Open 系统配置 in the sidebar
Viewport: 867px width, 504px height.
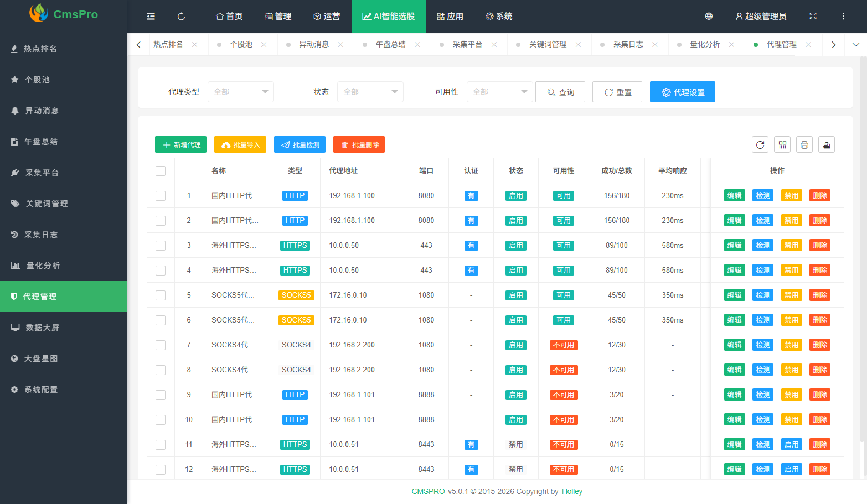click(x=64, y=389)
